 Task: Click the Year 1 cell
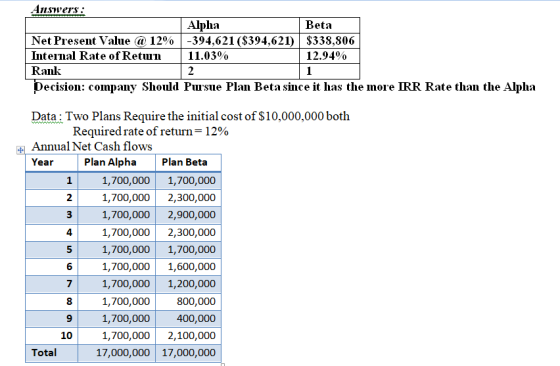(x=51, y=180)
